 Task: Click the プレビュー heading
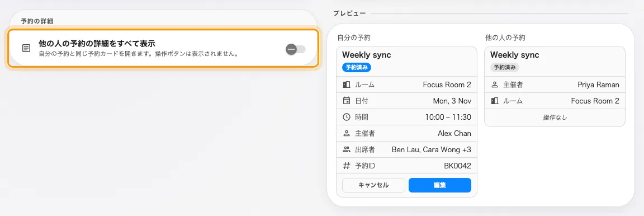349,13
